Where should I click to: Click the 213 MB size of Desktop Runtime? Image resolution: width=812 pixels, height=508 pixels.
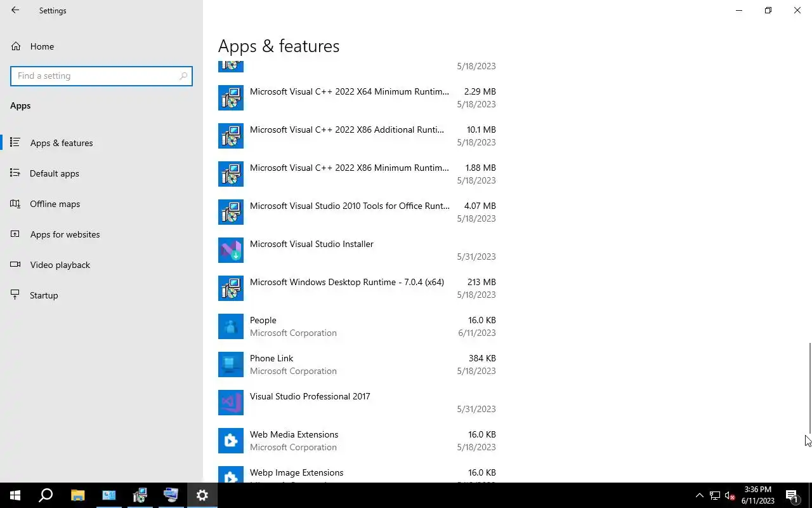coord(481,282)
